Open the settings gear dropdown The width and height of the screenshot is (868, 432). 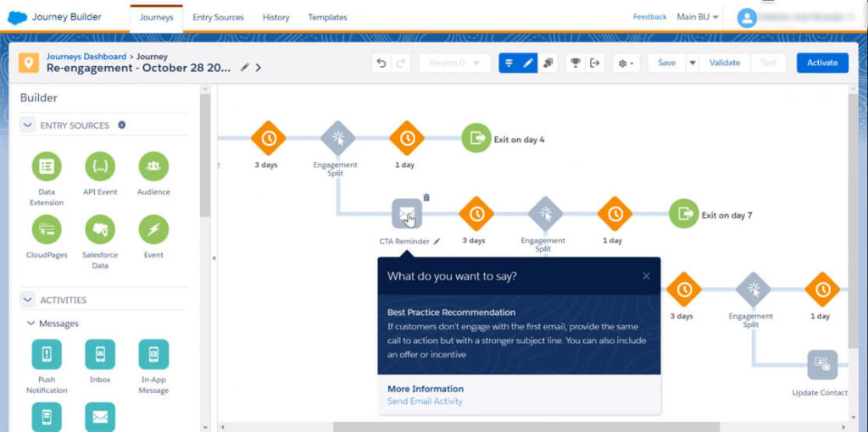point(626,63)
